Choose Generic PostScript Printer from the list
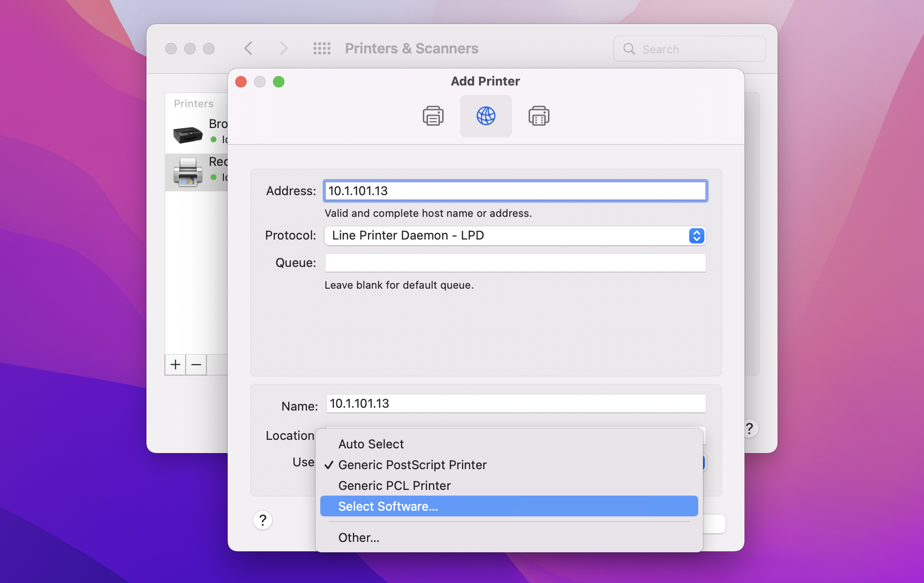 (x=412, y=465)
